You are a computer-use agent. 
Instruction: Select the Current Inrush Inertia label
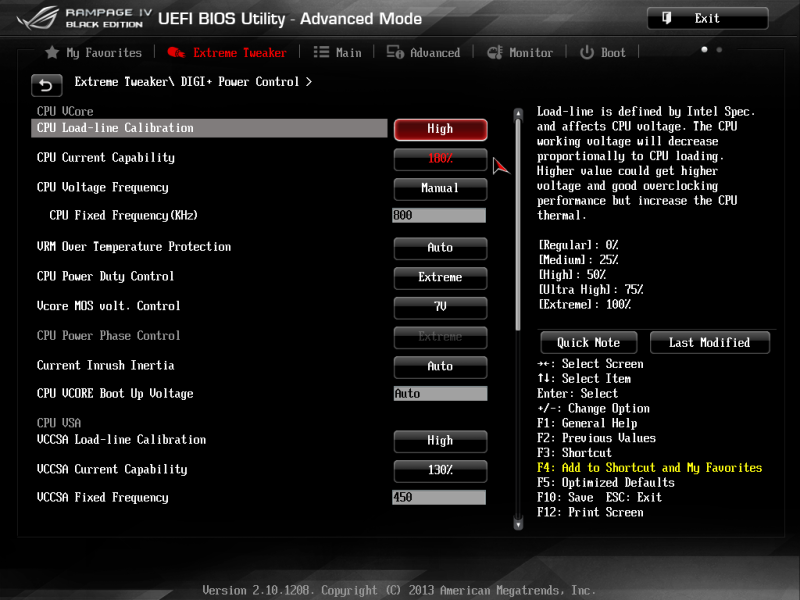tap(106, 365)
